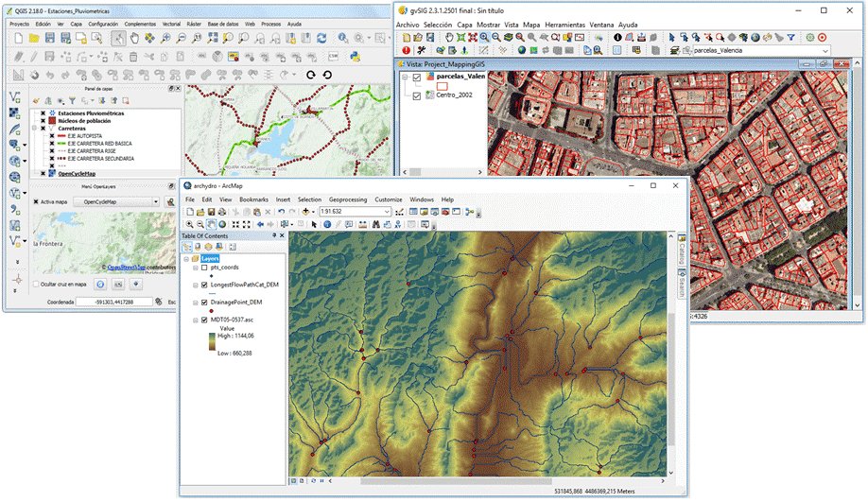Toggle Activa mapa checkbox in QGIS
This screenshot has height=502, width=868.
[36, 202]
